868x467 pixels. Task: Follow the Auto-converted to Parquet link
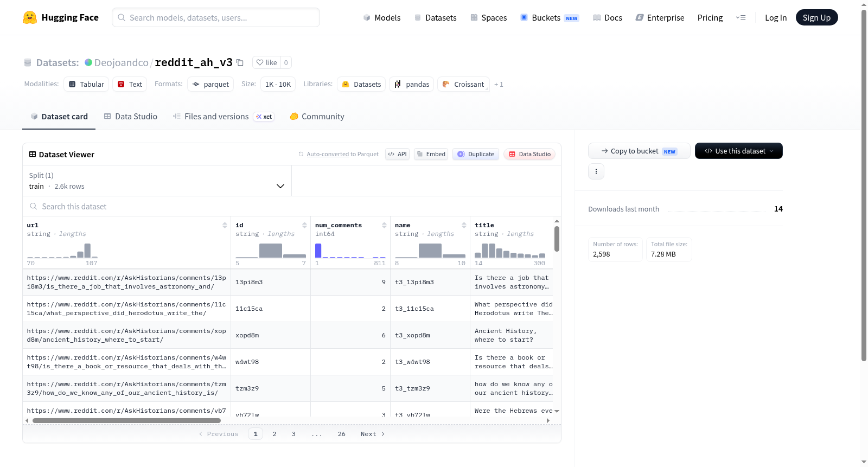[x=342, y=154]
